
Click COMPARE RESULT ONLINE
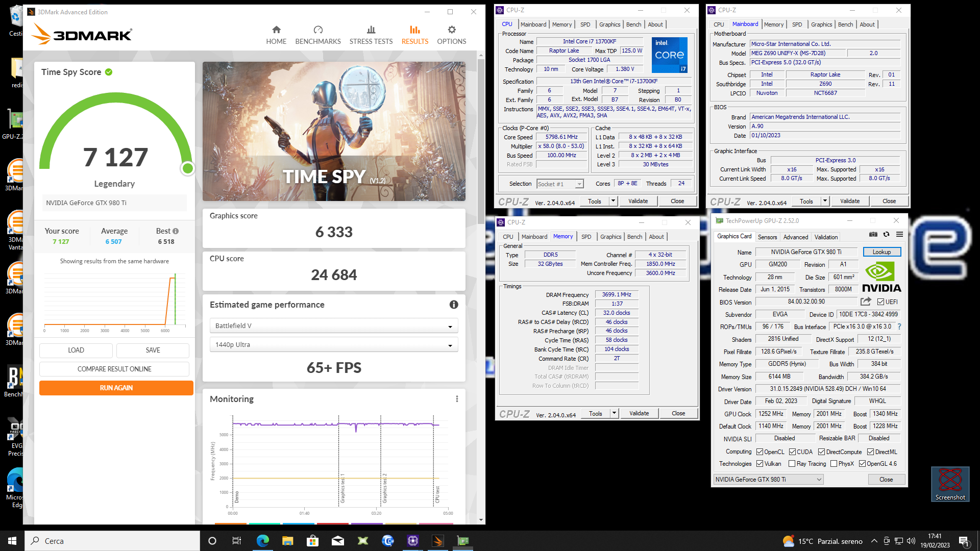click(114, 369)
